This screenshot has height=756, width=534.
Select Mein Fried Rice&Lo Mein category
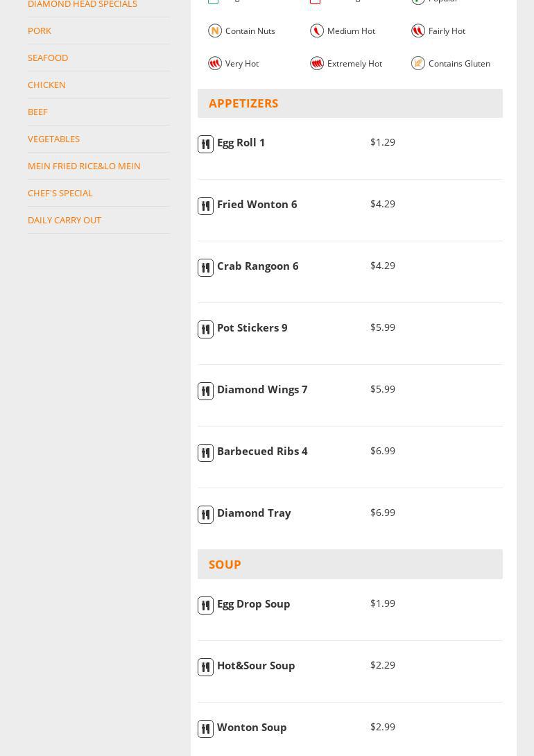(x=84, y=166)
